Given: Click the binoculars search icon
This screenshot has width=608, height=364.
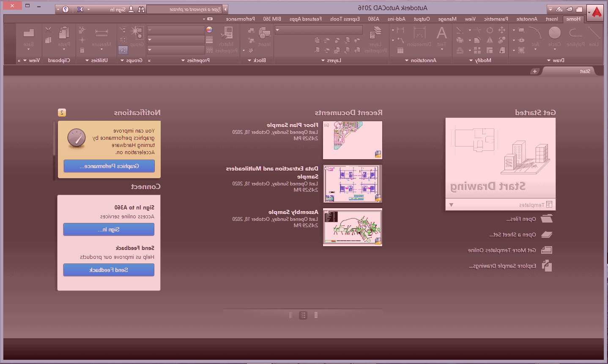Looking at the screenshot, I should (x=141, y=9).
